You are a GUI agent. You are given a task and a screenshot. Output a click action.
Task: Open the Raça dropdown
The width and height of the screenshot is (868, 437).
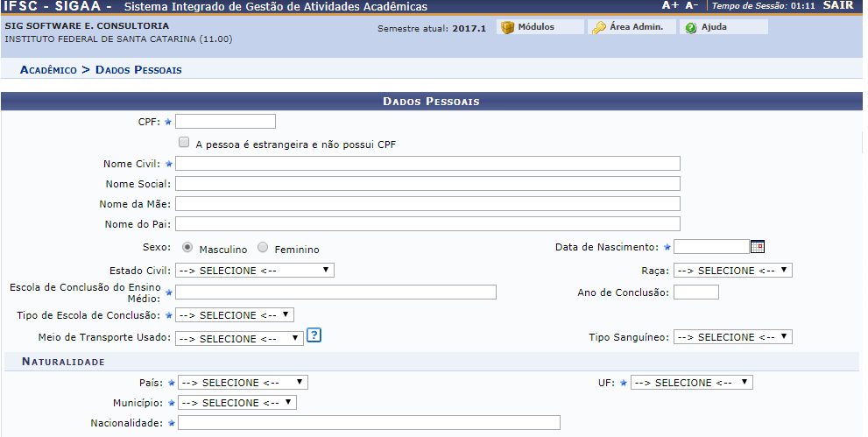[733, 271]
